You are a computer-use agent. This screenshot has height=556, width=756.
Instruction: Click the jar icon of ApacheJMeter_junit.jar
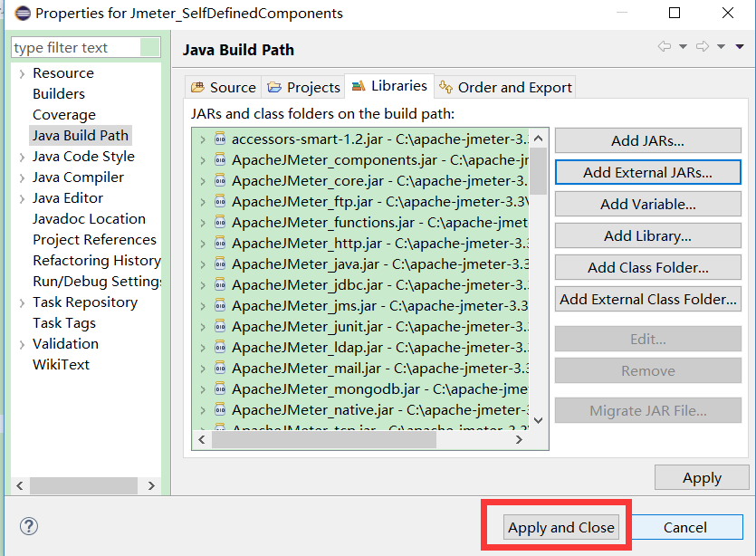[x=220, y=327]
